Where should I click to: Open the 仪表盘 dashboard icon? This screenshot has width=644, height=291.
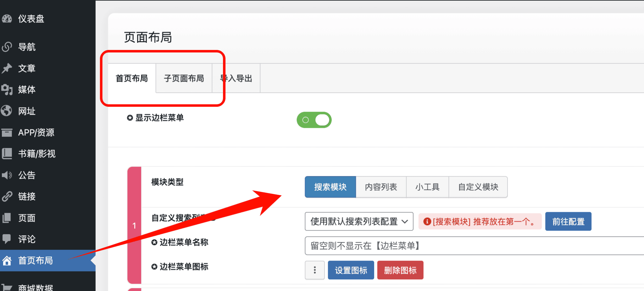7,19
